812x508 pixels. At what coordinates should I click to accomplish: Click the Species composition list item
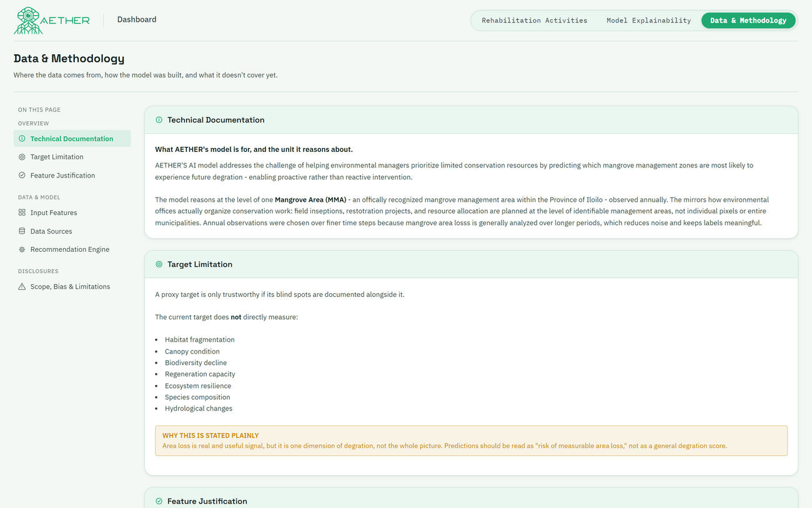click(x=197, y=397)
